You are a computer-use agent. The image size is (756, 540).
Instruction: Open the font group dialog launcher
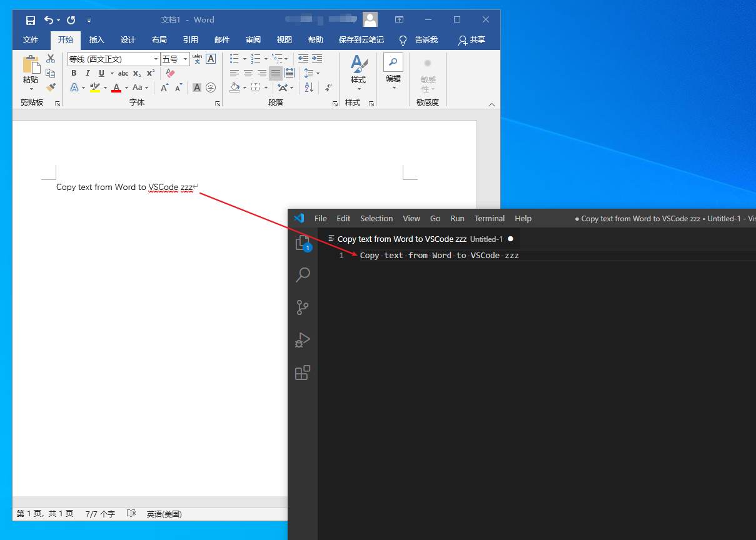pos(218,103)
